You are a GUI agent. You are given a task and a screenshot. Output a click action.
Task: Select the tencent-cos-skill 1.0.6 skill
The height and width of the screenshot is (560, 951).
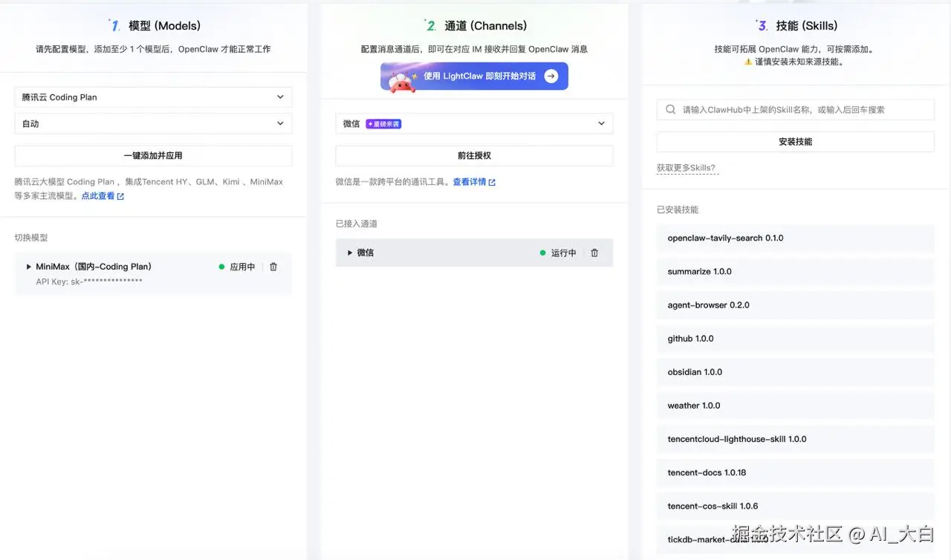pyautogui.click(x=795, y=506)
